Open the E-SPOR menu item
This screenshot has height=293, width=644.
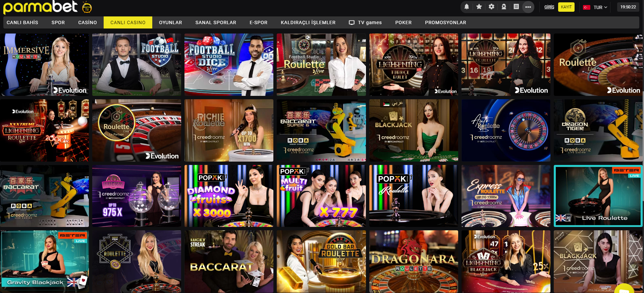pyautogui.click(x=258, y=22)
